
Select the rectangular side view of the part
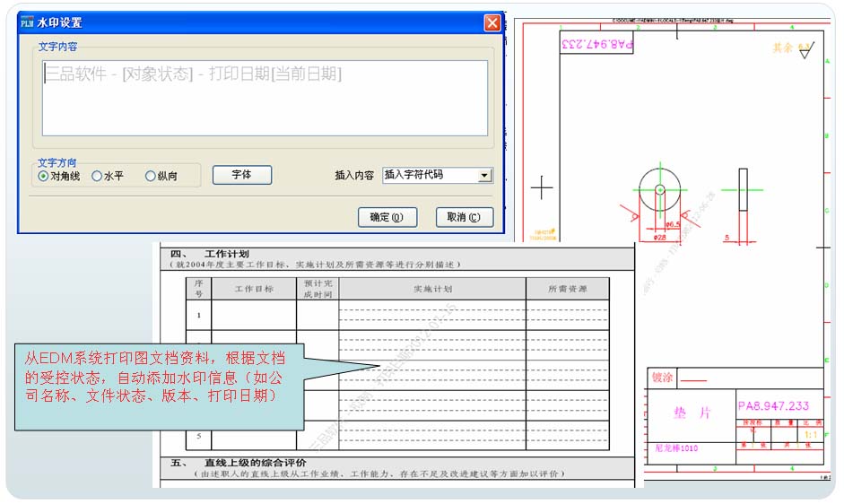pos(743,189)
